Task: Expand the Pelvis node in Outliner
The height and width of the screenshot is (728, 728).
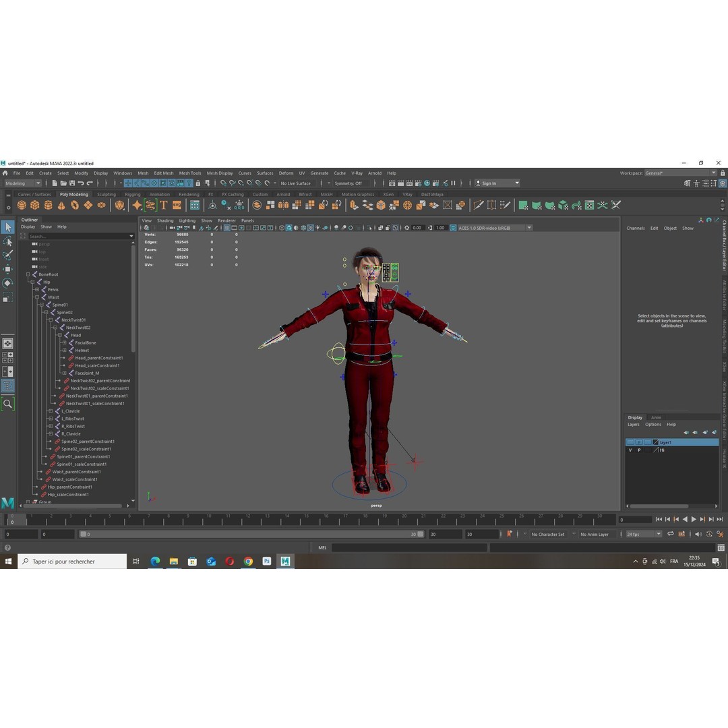Action: [37, 290]
